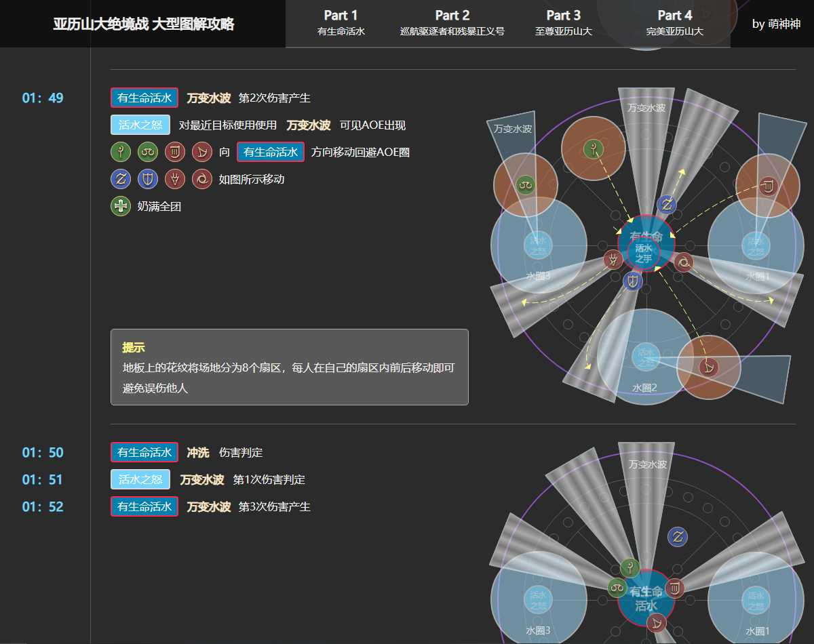Viewport: 814px width, 644px height.
Task: Select the 01: 51 timestamp
Action: tap(43, 480)
